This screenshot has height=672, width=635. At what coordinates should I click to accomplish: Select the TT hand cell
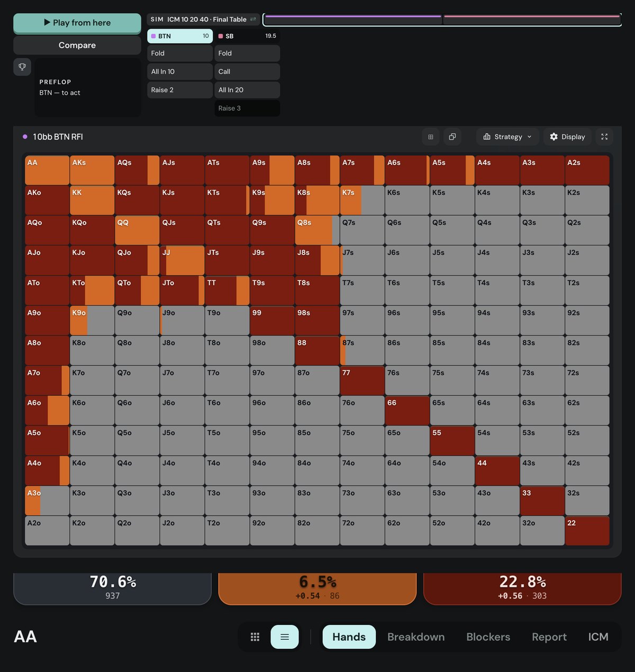227,290
